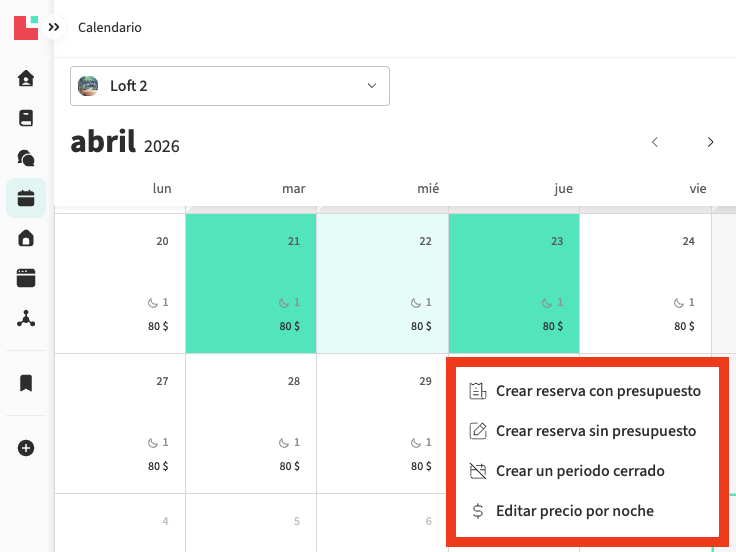Open the chat messages icon
Viewport: 736px width, 552px height.
26,158
